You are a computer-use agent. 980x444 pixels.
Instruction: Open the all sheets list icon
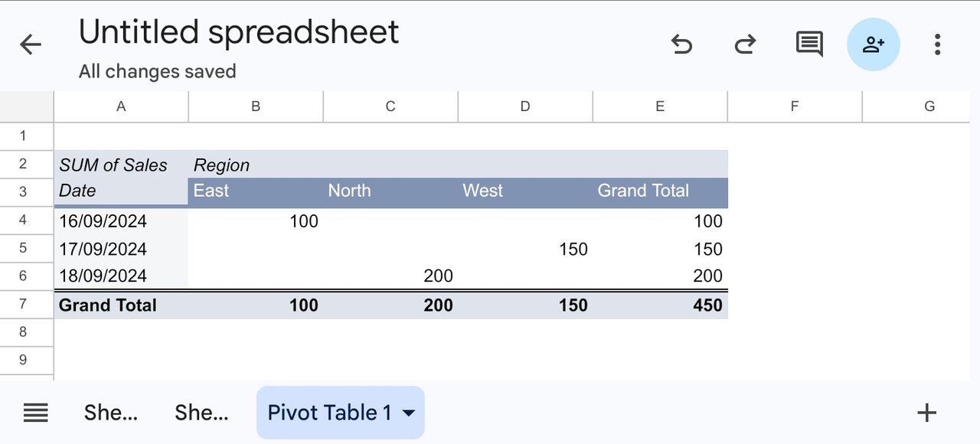(x=35, y=413)
